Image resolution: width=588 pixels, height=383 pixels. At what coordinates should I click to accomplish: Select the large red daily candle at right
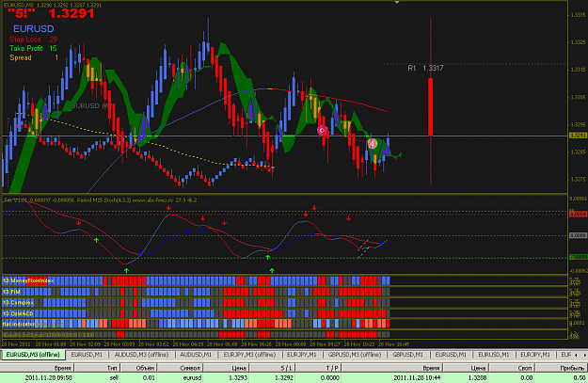coord(431,107)
